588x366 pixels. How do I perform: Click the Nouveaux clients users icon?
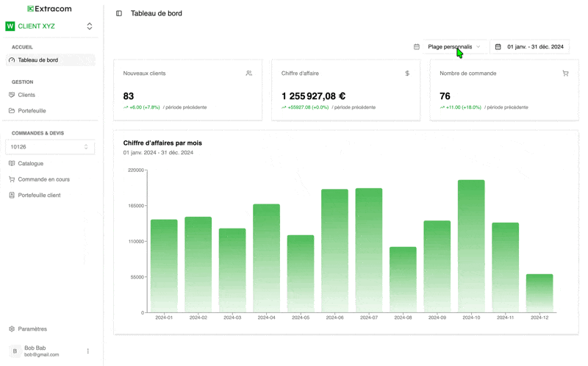click(x=249, y=73)
